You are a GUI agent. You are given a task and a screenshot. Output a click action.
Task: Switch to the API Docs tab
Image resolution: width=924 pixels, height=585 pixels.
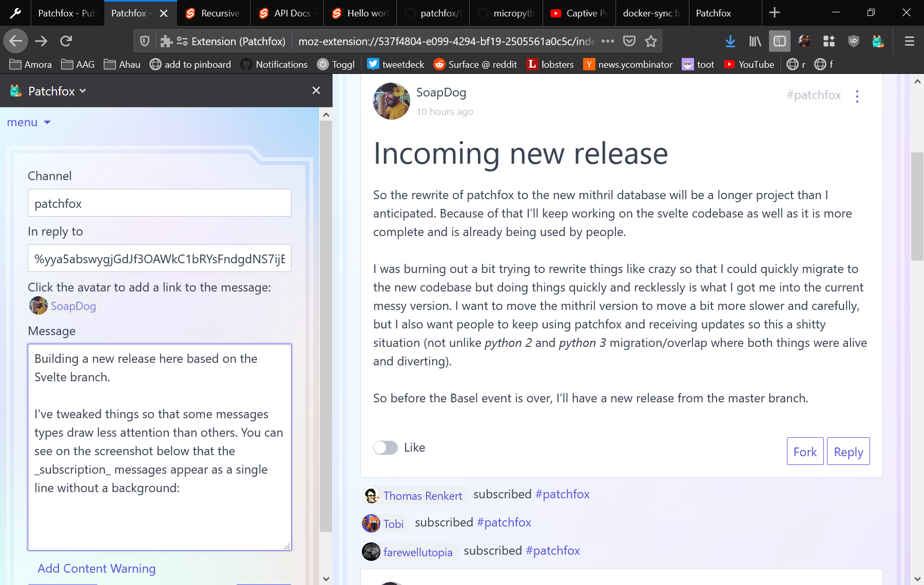287,13
